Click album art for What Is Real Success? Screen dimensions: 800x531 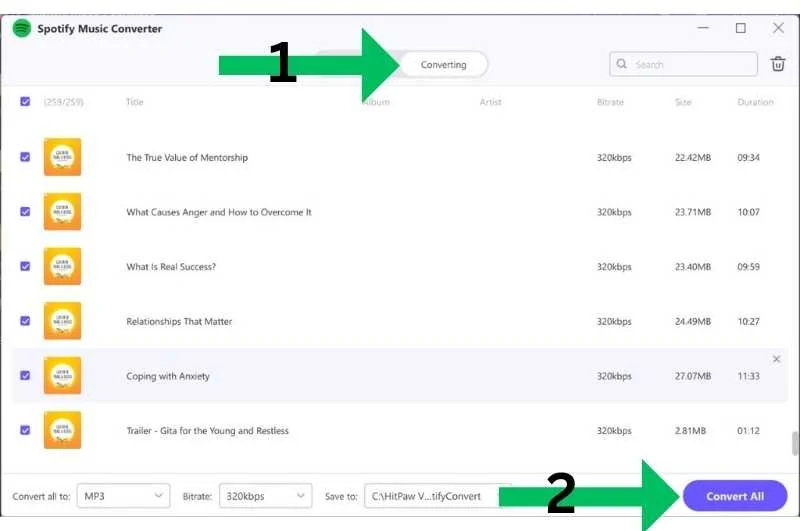[62, 267]
